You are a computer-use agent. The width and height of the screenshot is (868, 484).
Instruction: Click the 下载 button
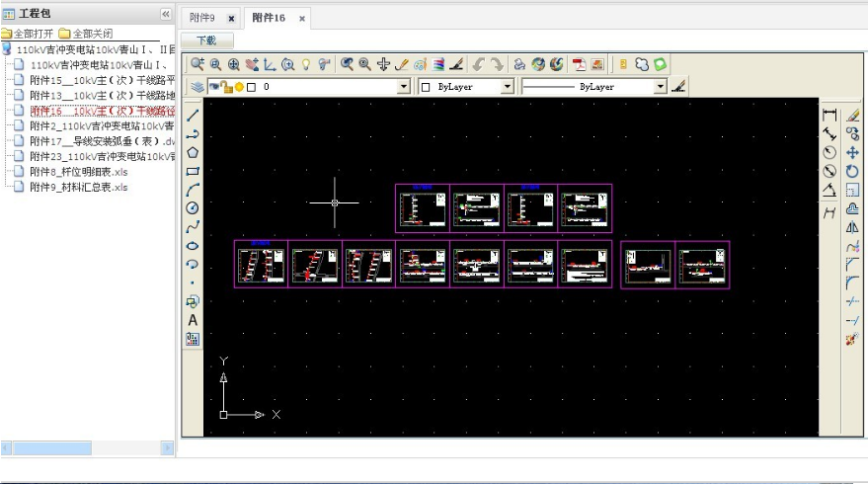pos(206,40)
